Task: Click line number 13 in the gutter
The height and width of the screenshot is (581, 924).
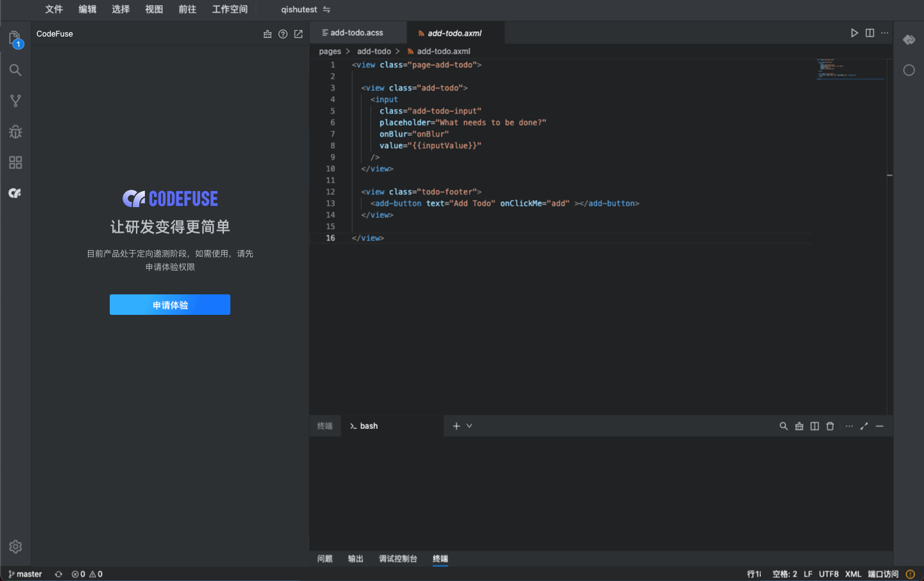Action: tap(330, 203)
